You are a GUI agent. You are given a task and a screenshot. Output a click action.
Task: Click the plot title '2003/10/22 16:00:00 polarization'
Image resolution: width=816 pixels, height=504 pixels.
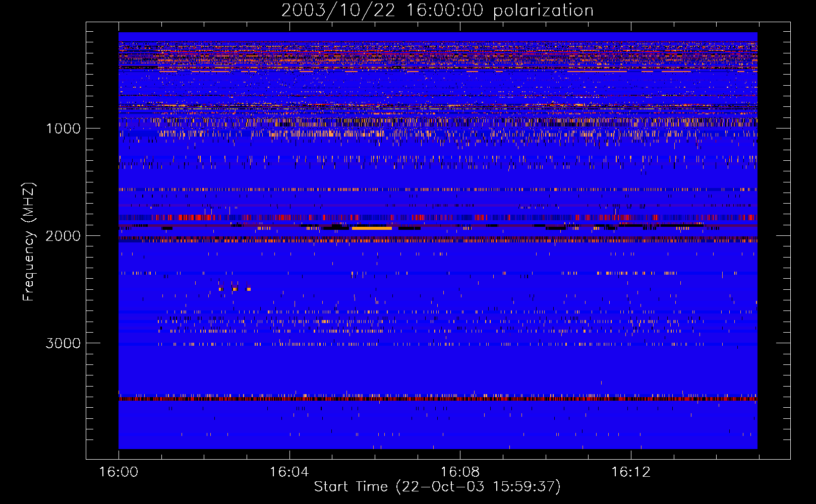coord(437,11)
